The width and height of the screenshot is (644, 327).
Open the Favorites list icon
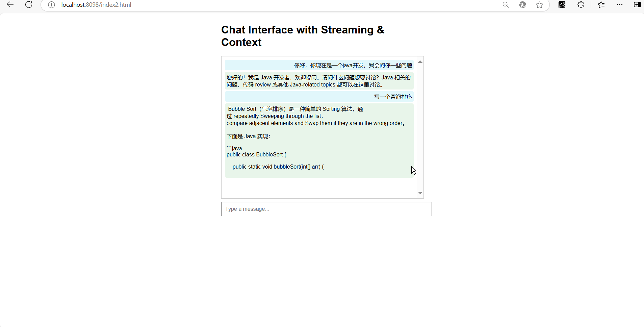(601, 5)
